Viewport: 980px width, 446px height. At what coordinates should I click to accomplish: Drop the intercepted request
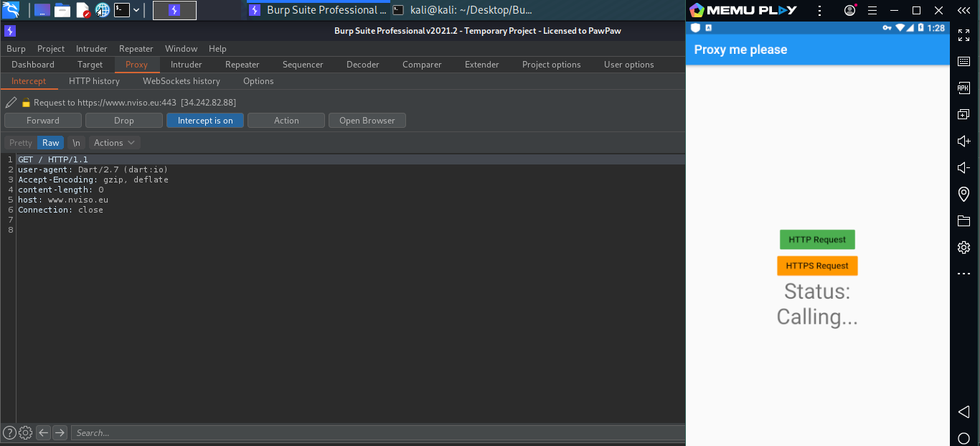click(124, 121)
